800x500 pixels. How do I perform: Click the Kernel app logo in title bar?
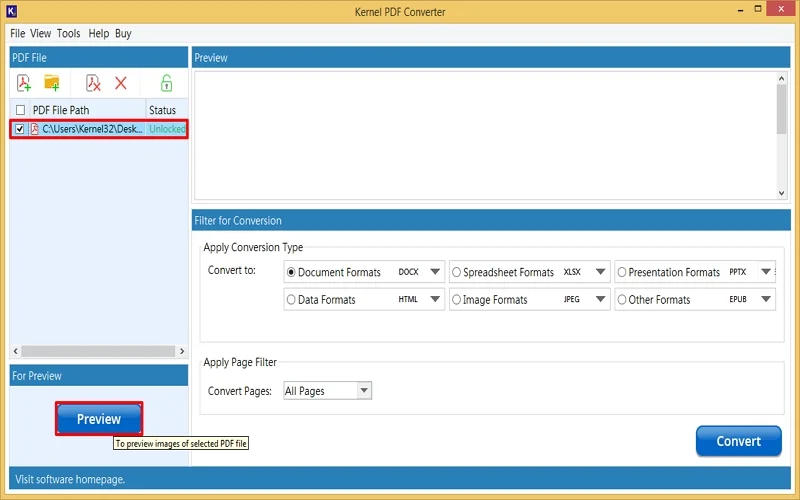tap(11, 10)
